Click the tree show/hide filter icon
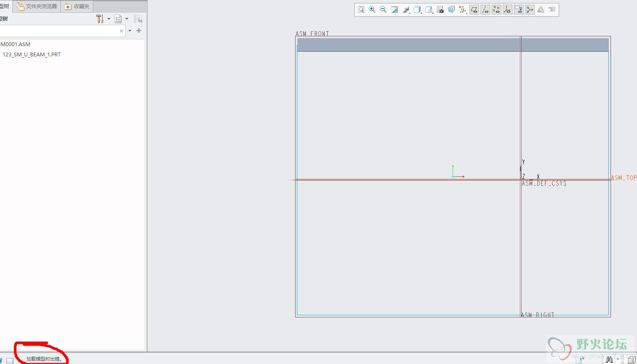 pos(138,19)
